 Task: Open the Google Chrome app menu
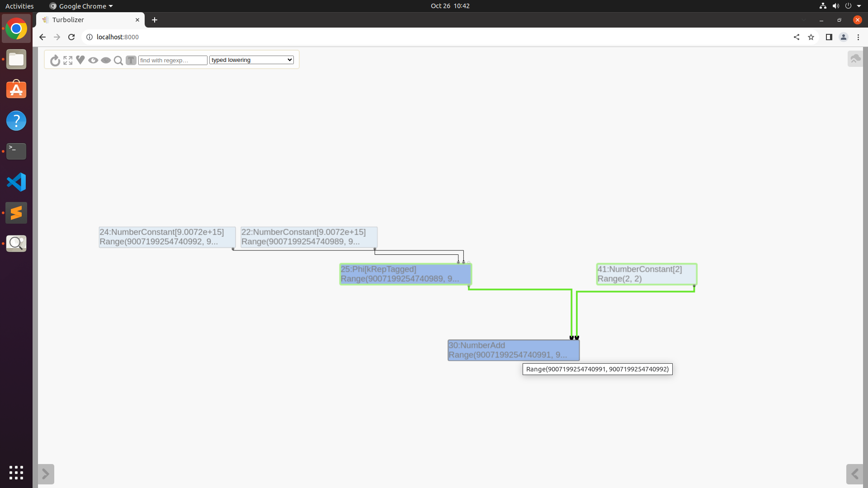(81, 6)
